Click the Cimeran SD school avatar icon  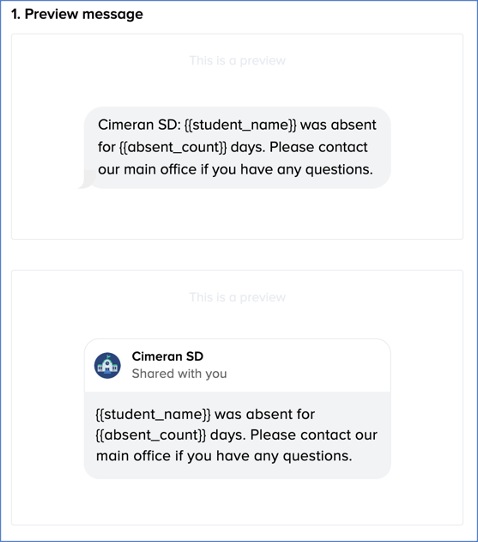[x=107, y=365]
